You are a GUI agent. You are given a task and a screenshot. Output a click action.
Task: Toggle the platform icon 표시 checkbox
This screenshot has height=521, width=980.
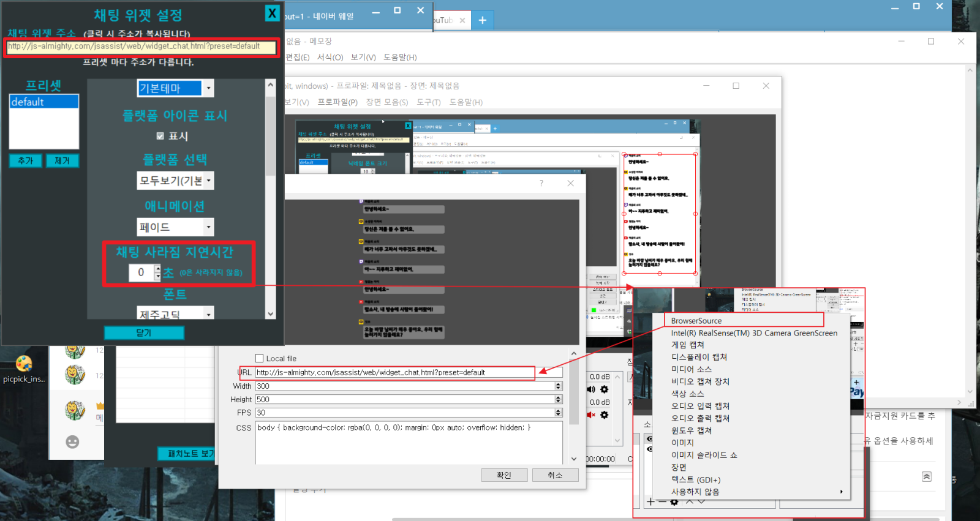click(x=160, y=136)
